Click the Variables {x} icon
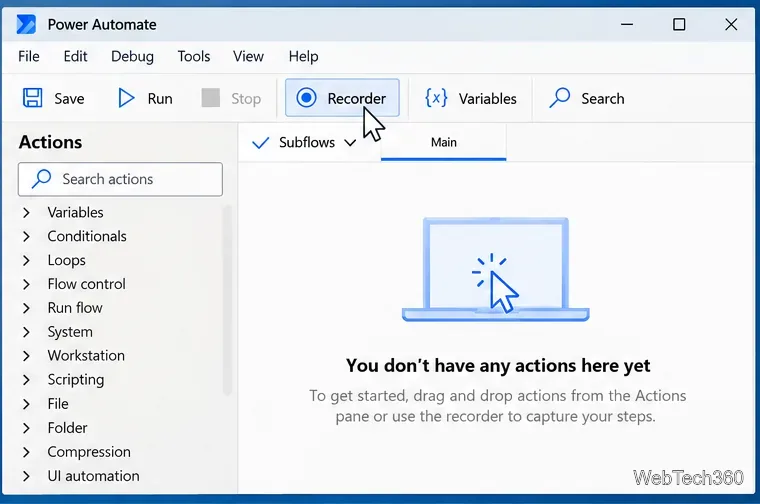The height and width of the screenshot is (504, 760). click(436, 98)
